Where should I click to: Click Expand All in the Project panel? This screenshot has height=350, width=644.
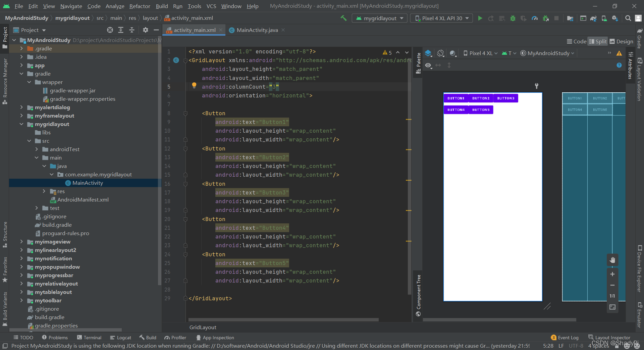pos(121,30)
